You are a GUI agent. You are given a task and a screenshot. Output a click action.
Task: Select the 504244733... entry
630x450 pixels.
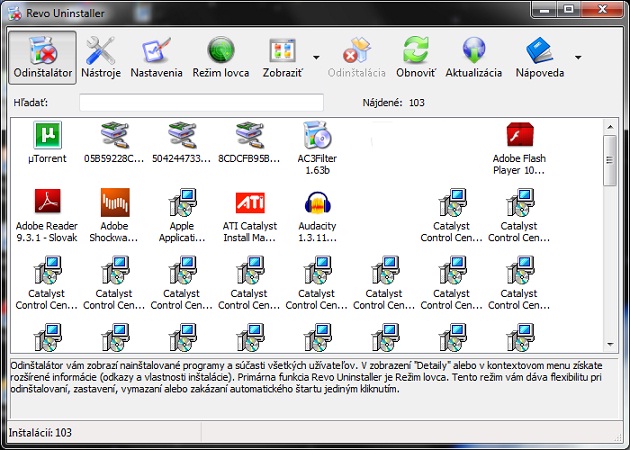point(182,142)
